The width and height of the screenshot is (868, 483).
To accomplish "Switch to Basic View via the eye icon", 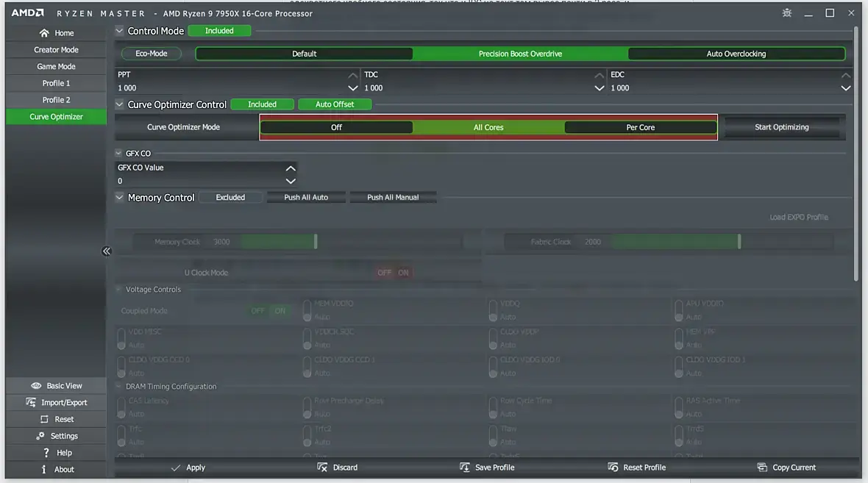I will point(56,386).
